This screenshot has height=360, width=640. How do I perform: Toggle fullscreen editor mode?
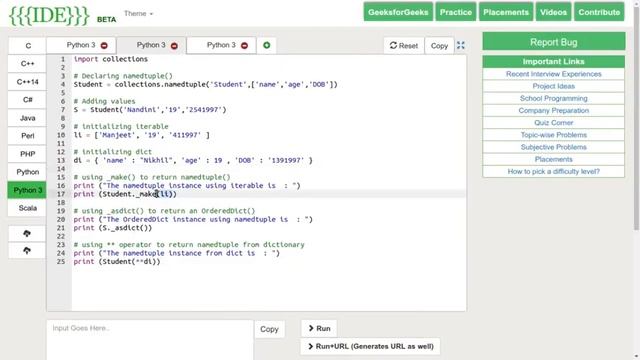pos(461,45)
